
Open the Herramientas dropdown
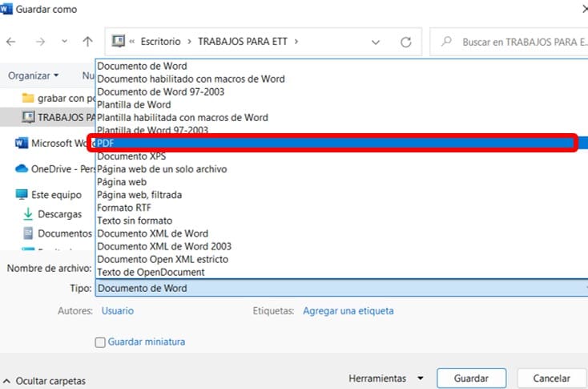pyautogui.click(x=388, y=379)
